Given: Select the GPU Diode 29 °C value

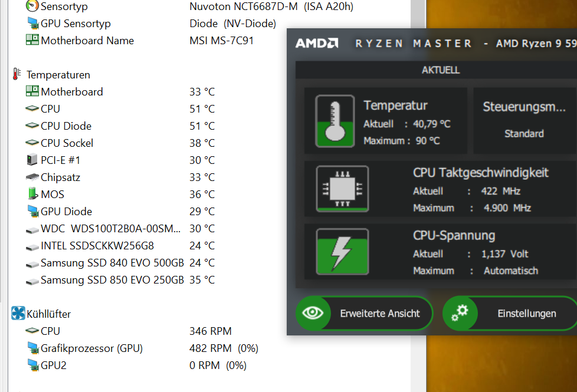Looking at the screenshot, I should [x=202, y=212].
